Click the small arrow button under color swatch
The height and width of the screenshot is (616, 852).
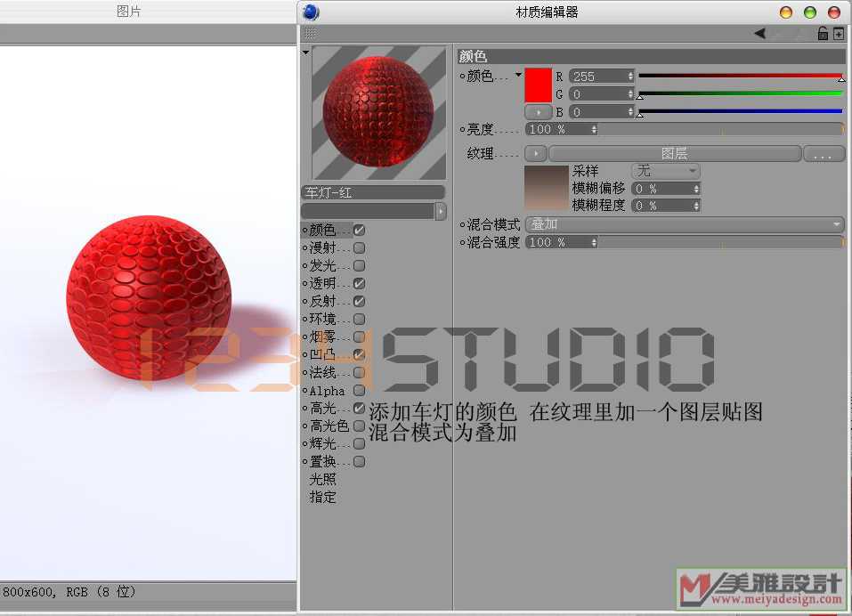click(538, 112)
